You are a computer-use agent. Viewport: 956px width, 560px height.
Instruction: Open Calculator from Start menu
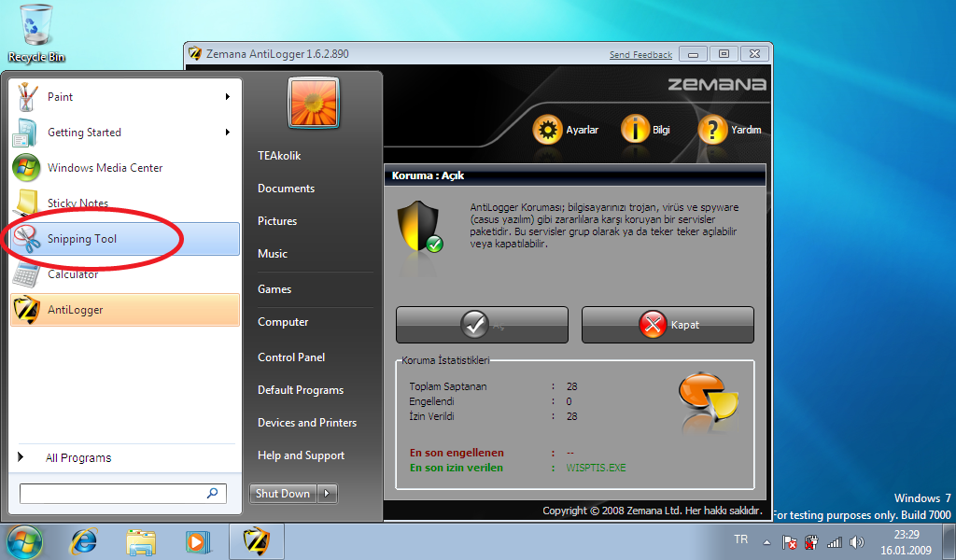pyautogui.click(x=125, y=274)
